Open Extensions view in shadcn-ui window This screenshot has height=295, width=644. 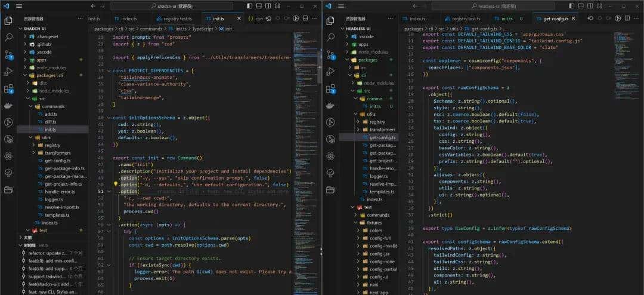point(8,88)
